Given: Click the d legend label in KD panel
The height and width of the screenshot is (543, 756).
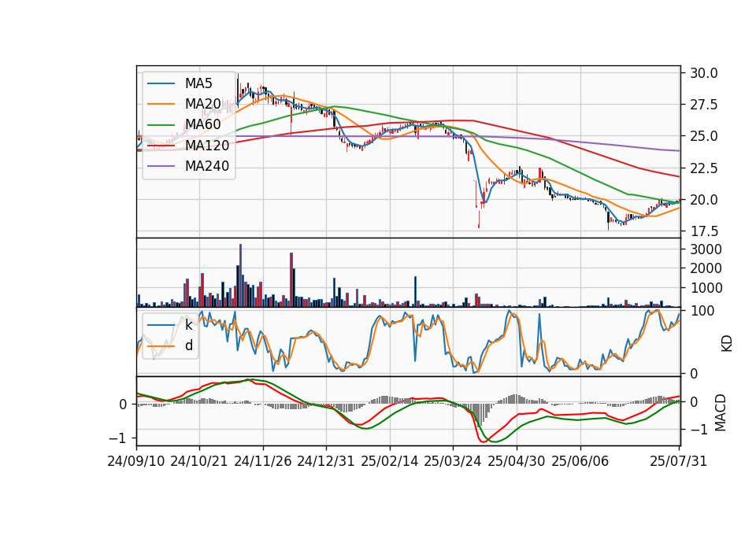Looking at the screenshot, I should [189, 345].
